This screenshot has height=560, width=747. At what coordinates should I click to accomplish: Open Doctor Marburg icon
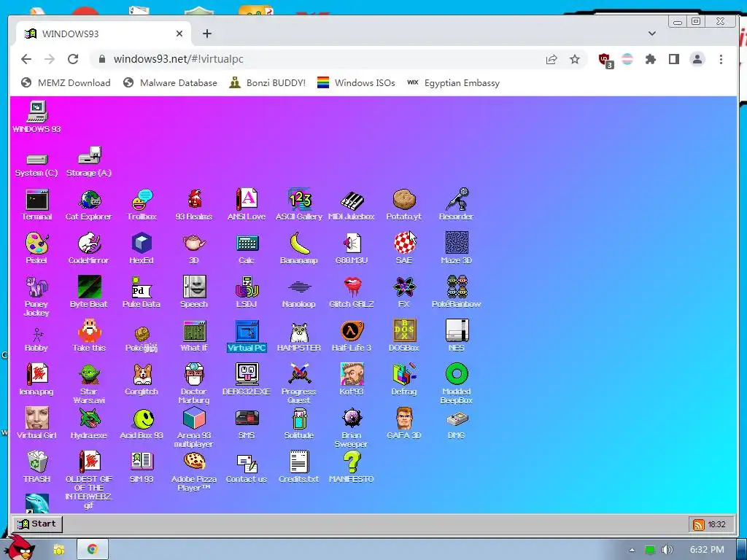(x=194, y=384)
